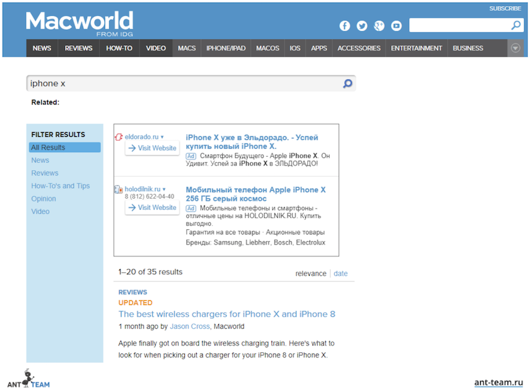Click Visit Website for eldorado.ru
This screenshot has height=392, width=532.
click(x=152, y=148)
